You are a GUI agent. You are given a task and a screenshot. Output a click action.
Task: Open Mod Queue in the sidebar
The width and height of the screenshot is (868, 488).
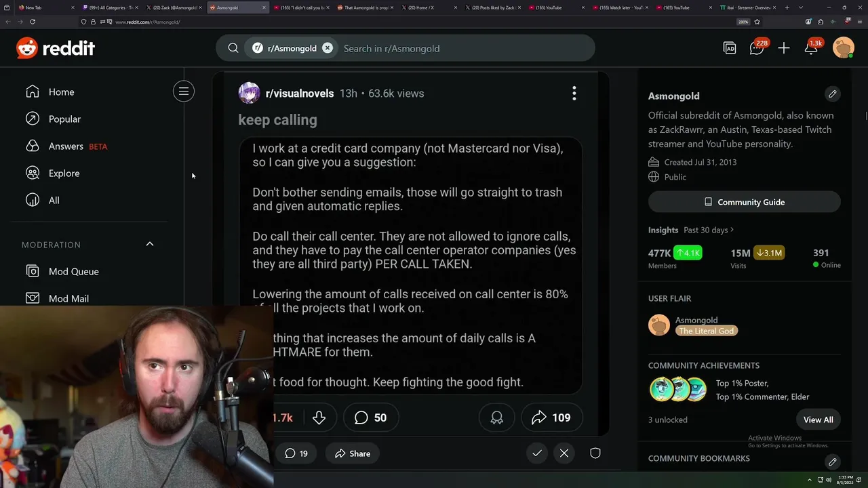point(73,271)
